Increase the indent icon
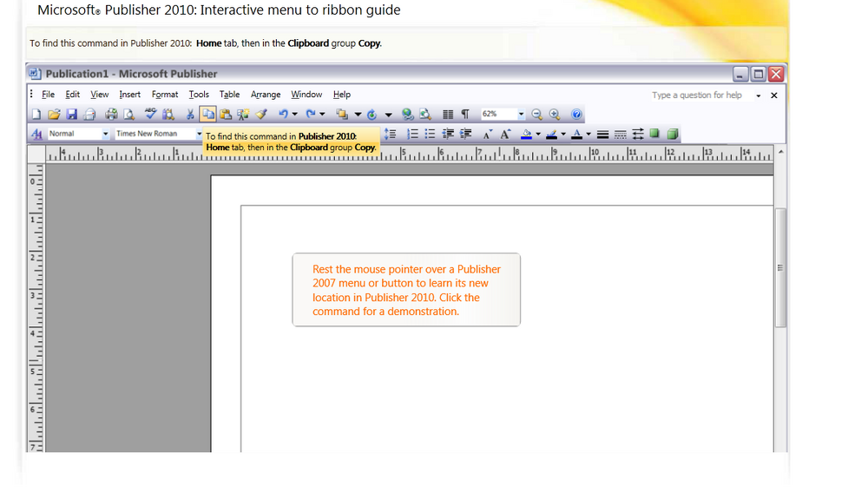 click(465, 134)
